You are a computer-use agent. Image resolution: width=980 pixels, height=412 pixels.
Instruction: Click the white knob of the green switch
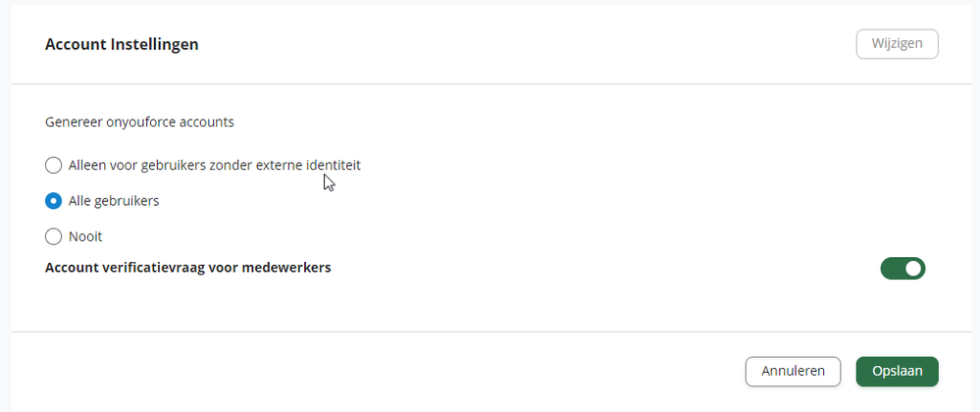913,268
